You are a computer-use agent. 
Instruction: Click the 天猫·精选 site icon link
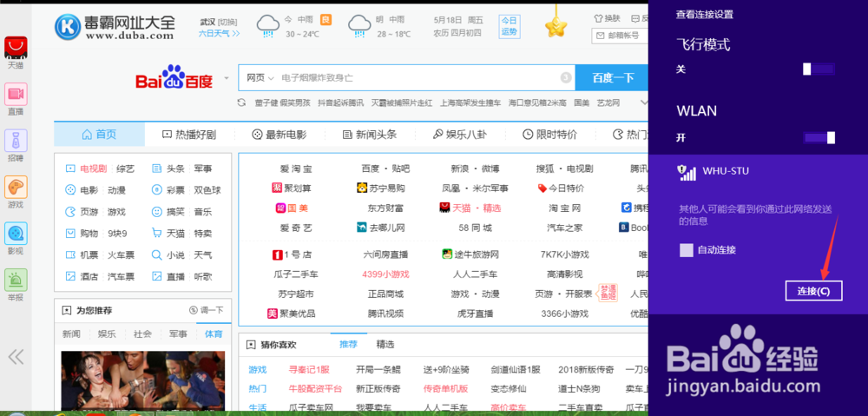pos(444,208)
